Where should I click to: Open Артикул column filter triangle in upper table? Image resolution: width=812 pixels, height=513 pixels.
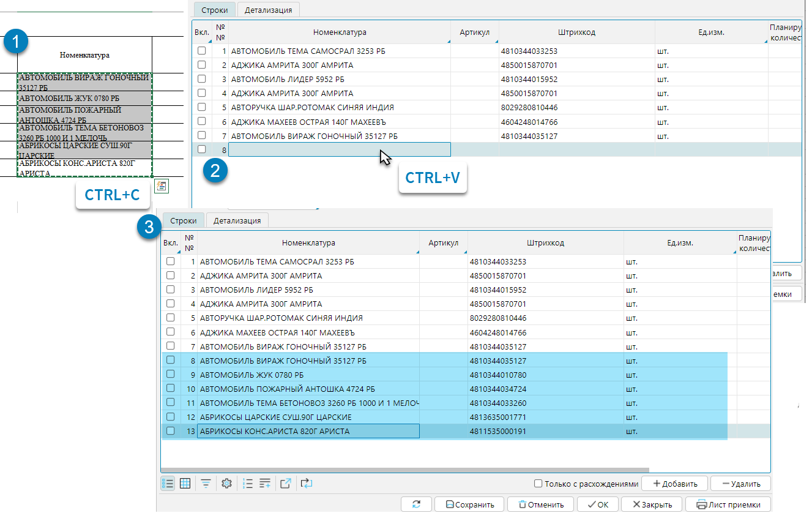click(496, 42)
